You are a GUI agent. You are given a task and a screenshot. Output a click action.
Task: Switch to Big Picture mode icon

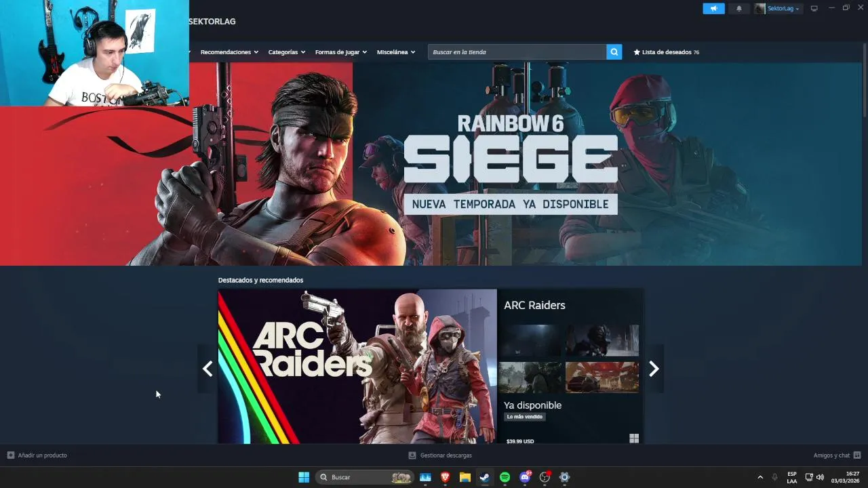point(814,9)
